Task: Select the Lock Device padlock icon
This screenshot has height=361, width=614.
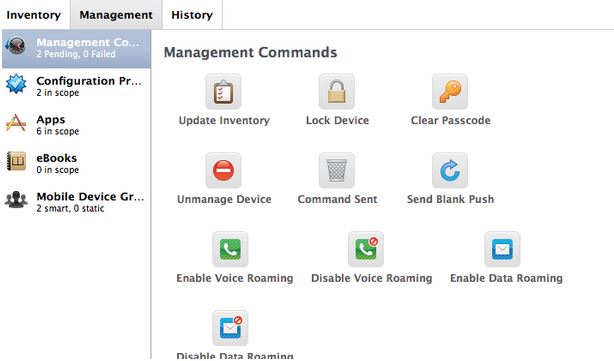Action: point(337,92)
